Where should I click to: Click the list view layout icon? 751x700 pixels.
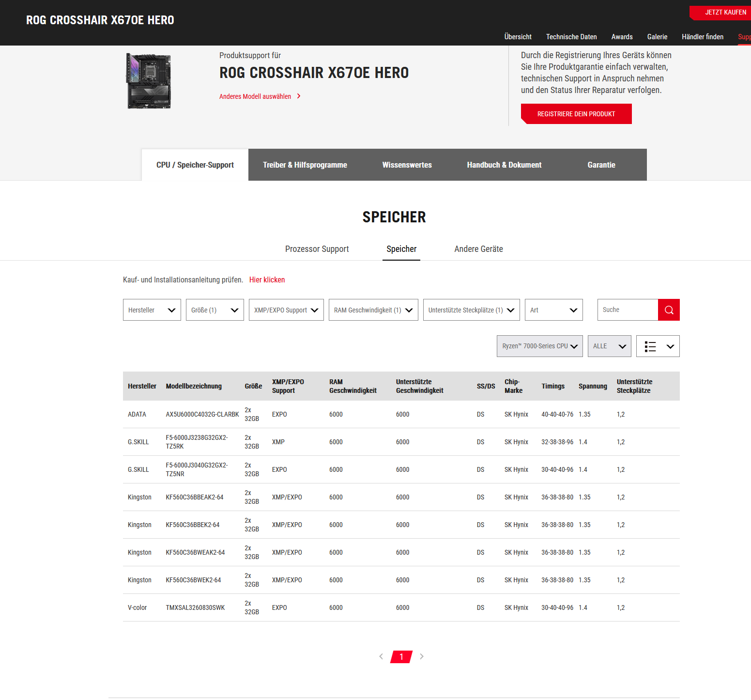pyautogui.click(x=650, y=346)
